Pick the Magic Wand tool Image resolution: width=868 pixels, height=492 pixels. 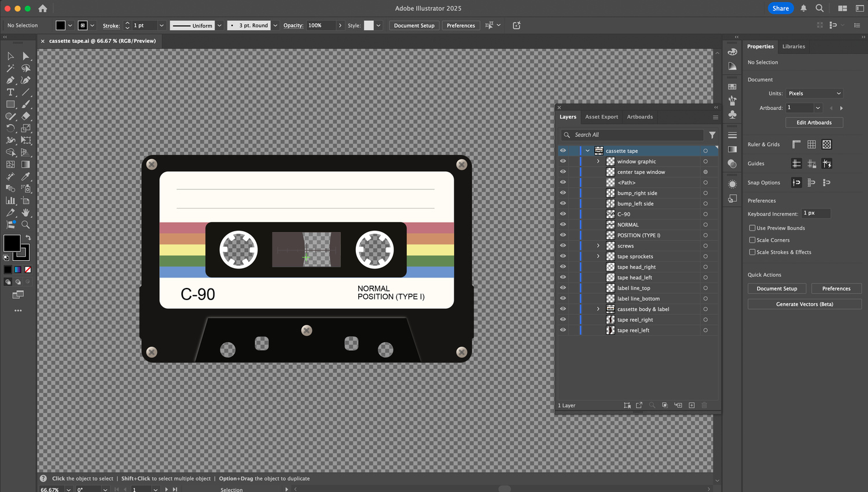pos(10,68)
